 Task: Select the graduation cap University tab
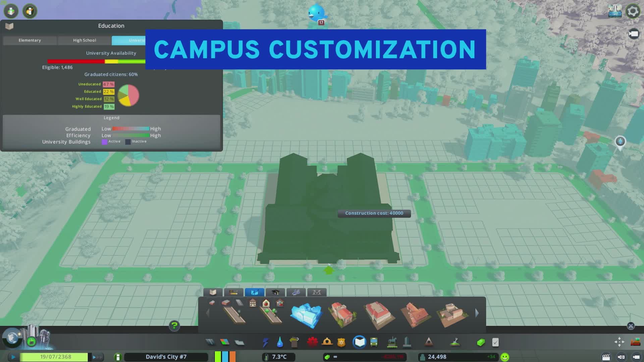(x=275, y=292)
